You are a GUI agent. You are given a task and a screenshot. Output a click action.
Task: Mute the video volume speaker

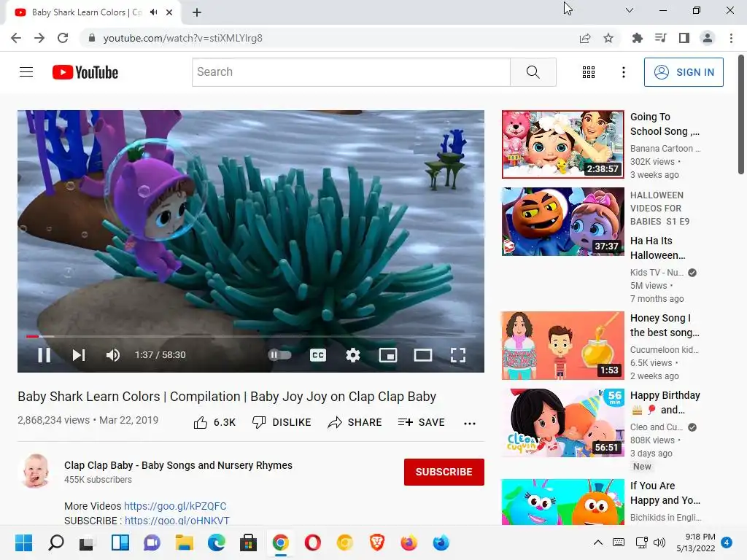(113, 355)
